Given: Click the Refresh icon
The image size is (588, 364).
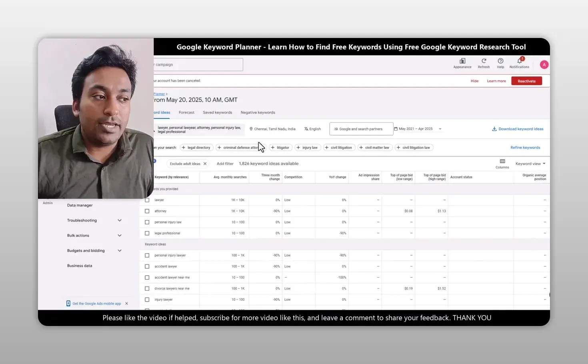Looking at the screenshot, I should pyautogui.click(x=484, y=61).
